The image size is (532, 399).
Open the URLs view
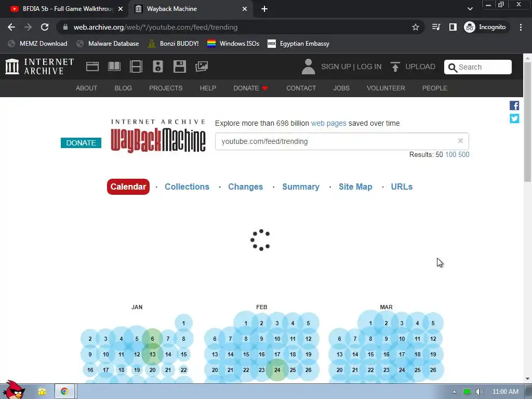coord(402,187)
